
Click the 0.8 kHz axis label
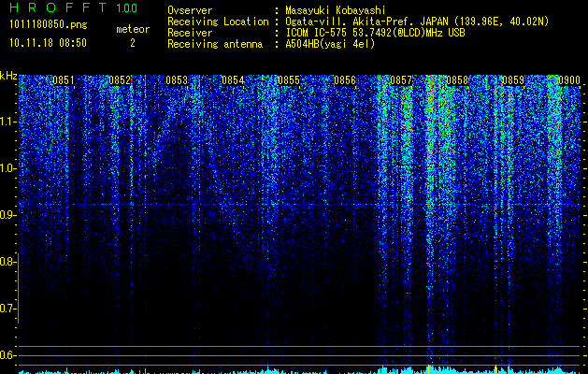pos(7,262)
